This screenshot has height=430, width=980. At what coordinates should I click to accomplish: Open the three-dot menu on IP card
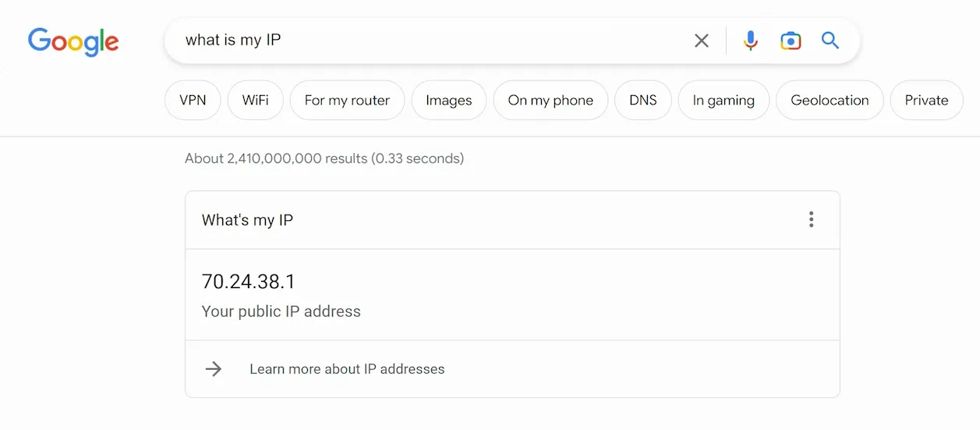coord(812,219)
